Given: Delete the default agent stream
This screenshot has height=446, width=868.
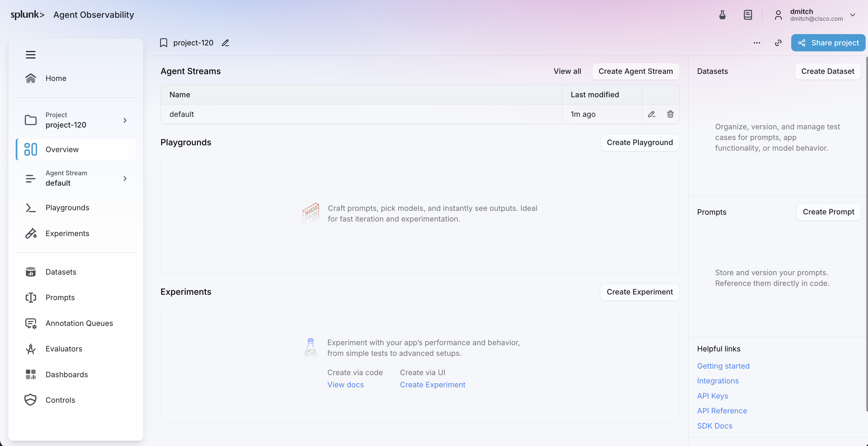Looking at the screenshot, I should pyautogui.click(x=670, y=114).
